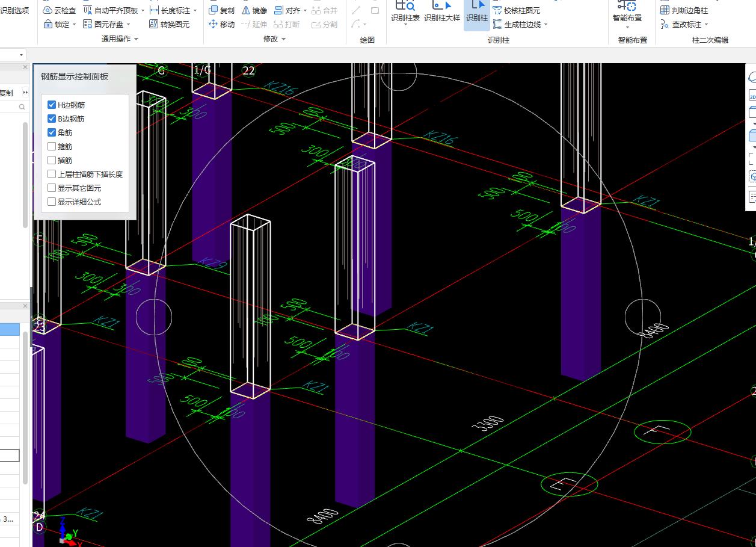
Task: Enable the 插筋 checkbox
Action: tap(52, 160)
